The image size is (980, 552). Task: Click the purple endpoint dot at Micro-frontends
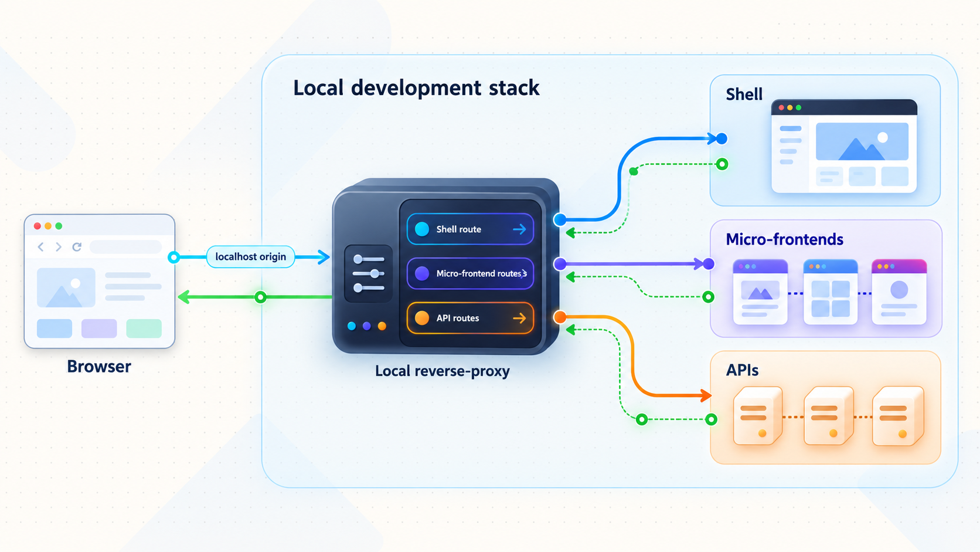(709, 264)
